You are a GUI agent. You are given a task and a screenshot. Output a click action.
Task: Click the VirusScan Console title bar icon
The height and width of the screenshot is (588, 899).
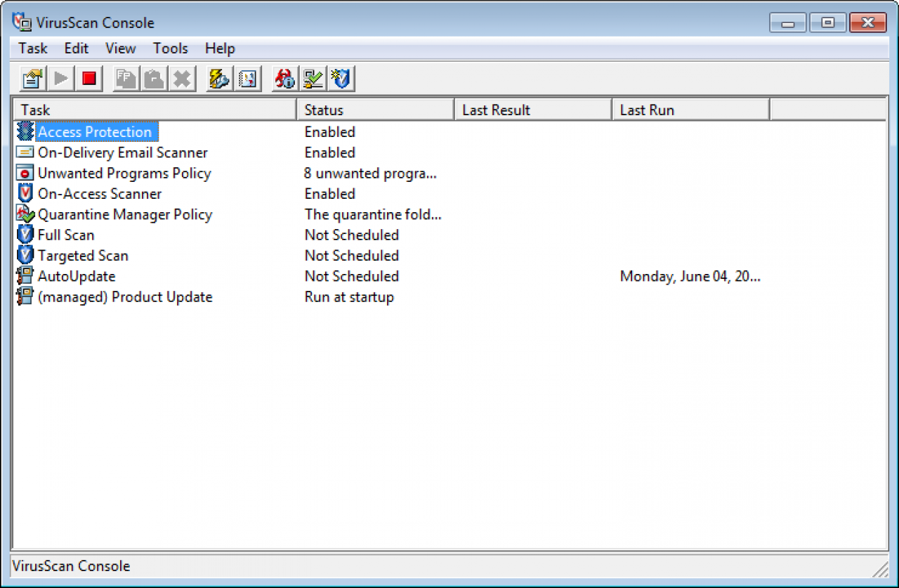point(22,22)
